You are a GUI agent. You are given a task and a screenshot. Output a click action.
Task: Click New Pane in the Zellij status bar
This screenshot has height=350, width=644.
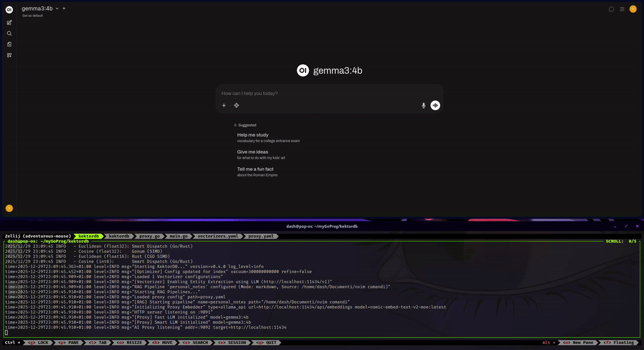[579, 342]
